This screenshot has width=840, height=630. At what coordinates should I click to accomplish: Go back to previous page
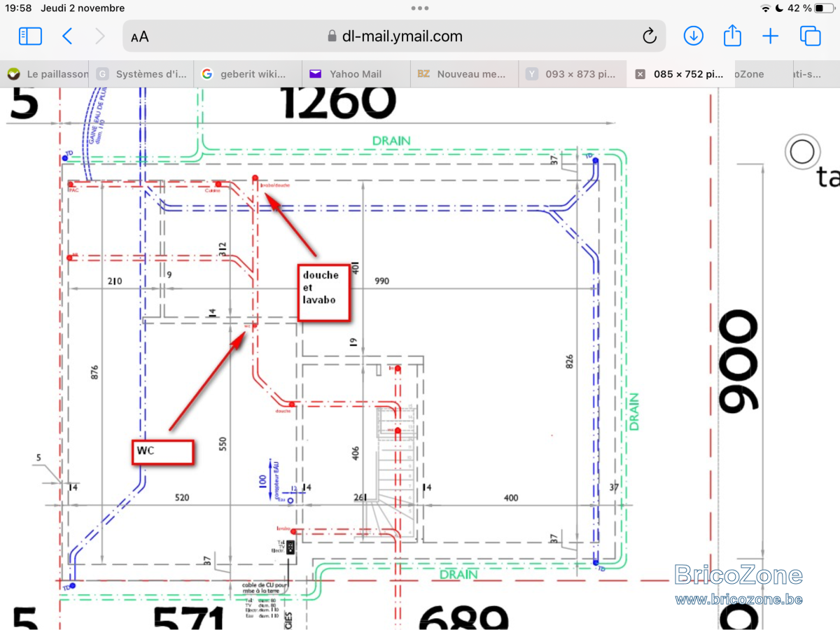click(x=67, y=36)
